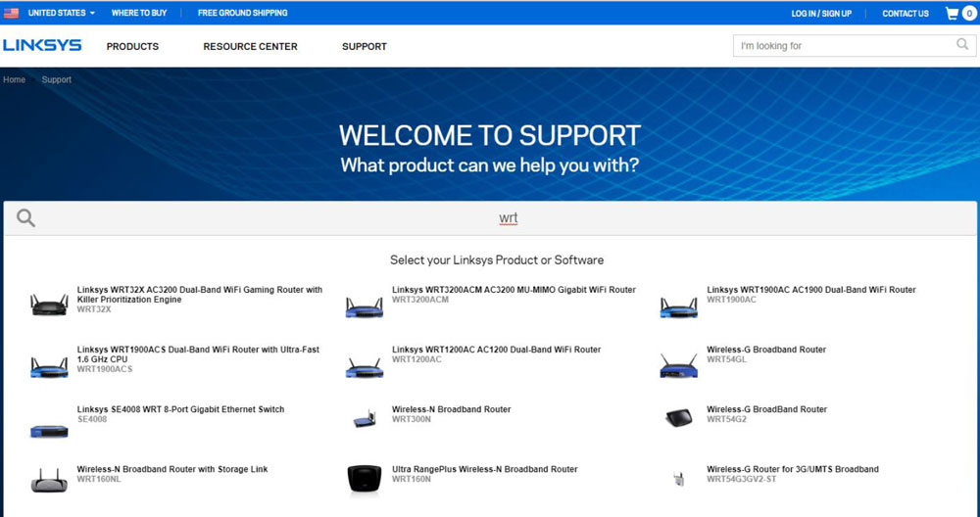Open Log In / Sign Up

click(821, 13)
